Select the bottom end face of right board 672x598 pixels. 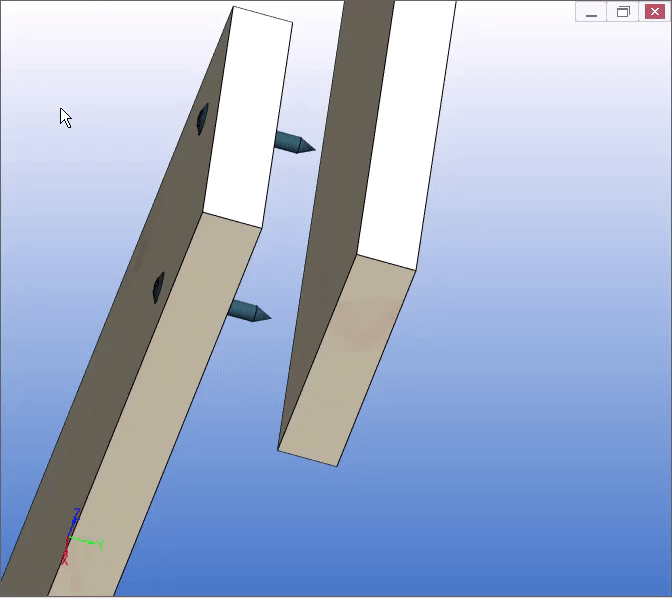click(308, 457)
